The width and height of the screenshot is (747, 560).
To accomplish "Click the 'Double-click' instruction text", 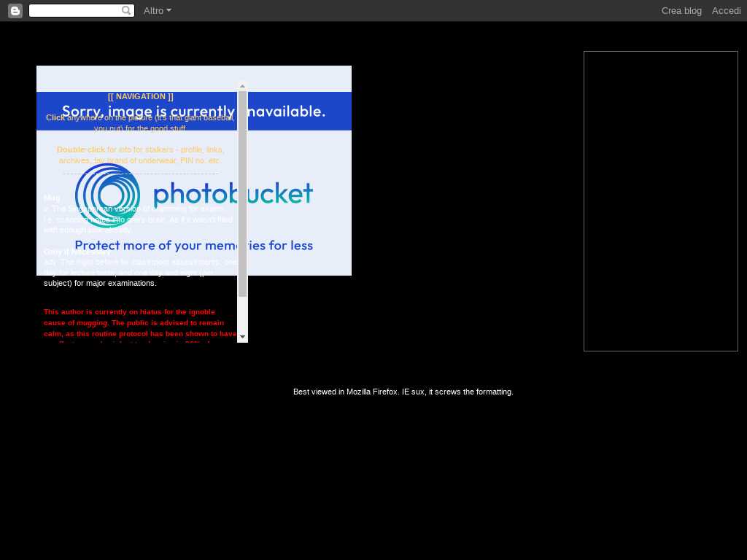I will (x=81, y=149).
